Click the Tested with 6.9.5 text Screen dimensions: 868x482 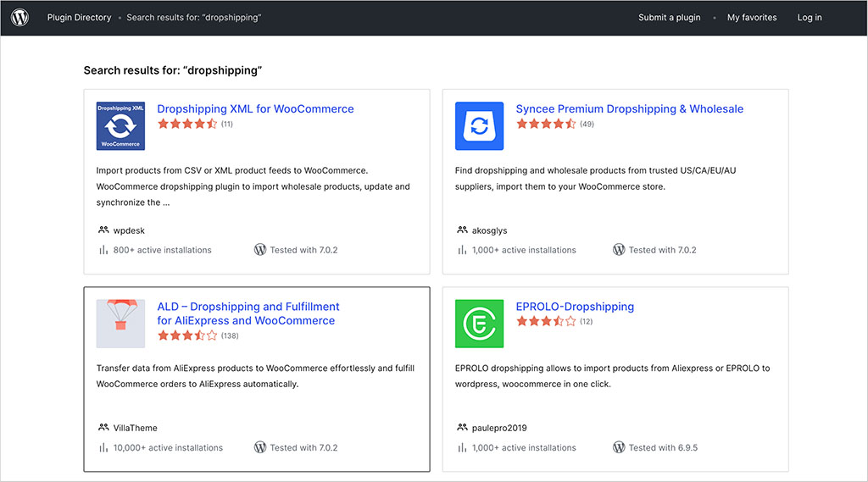tap(663, 447)
